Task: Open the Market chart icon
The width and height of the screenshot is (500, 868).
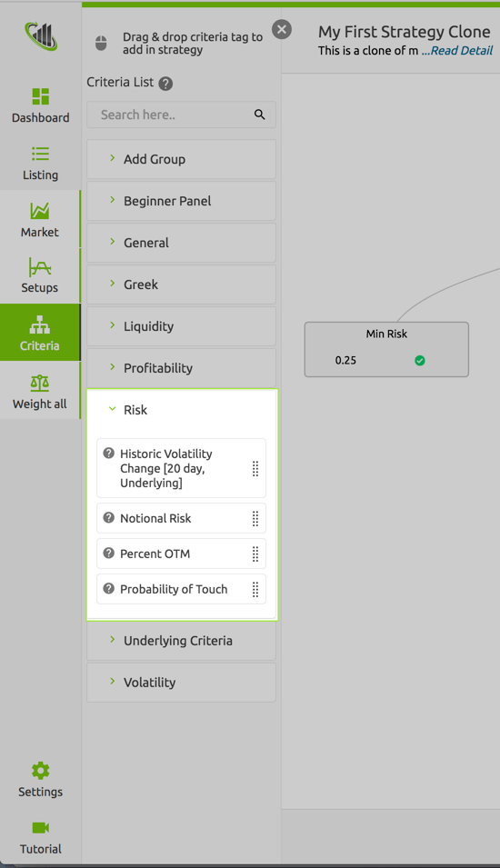Action: tap(40, 211)
